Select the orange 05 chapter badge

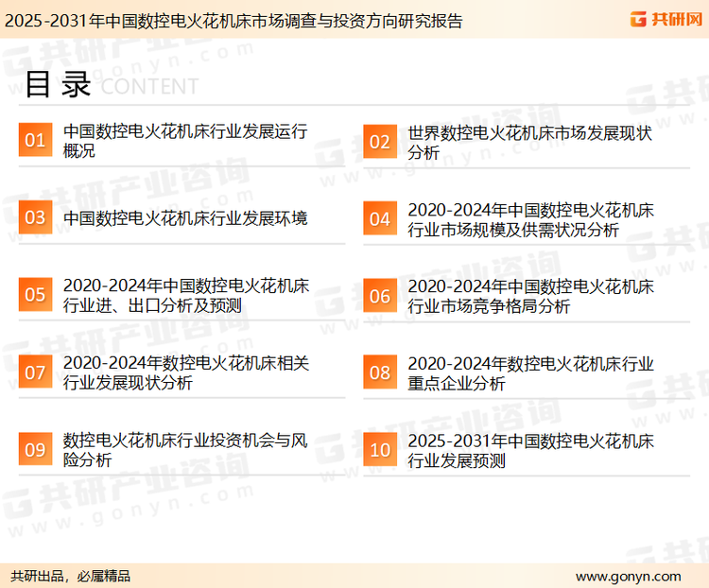35,295
